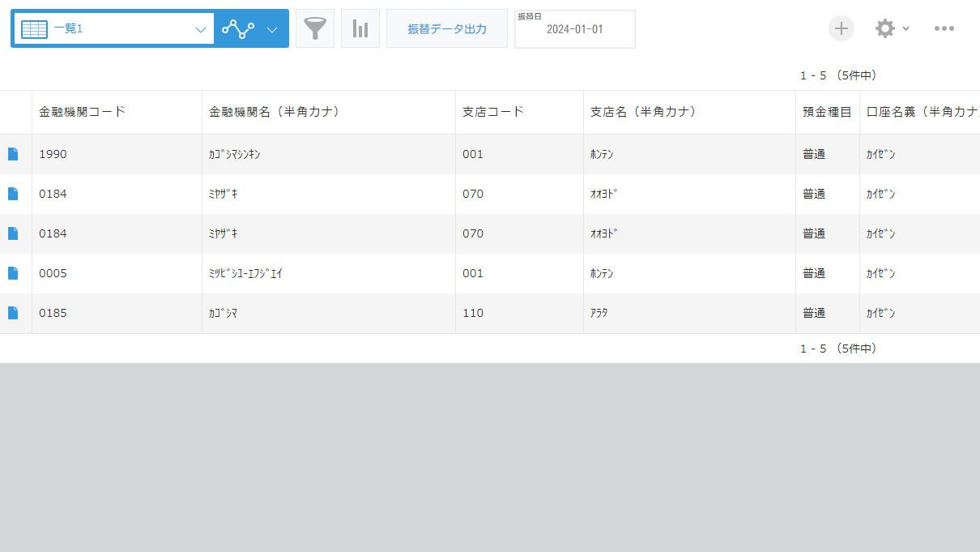Click the ｶｺﾞｼﾏｼﾝｷﾝ bank name cell

(329, 154)
